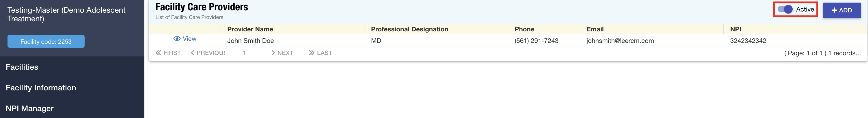Image resolution: width=868 pixels, height=118 pixels.
Task: Click the johnsmith@leercm.com email cell
Action: click(620, 41)
